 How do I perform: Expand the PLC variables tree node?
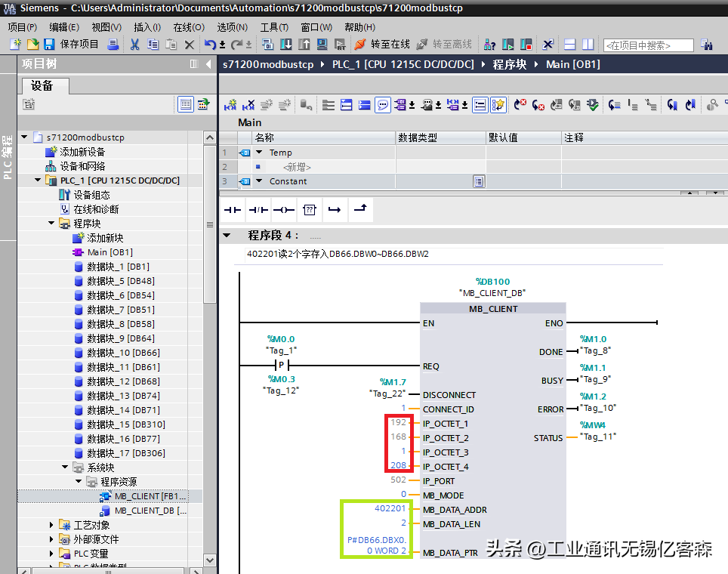[x=52, y=554]
